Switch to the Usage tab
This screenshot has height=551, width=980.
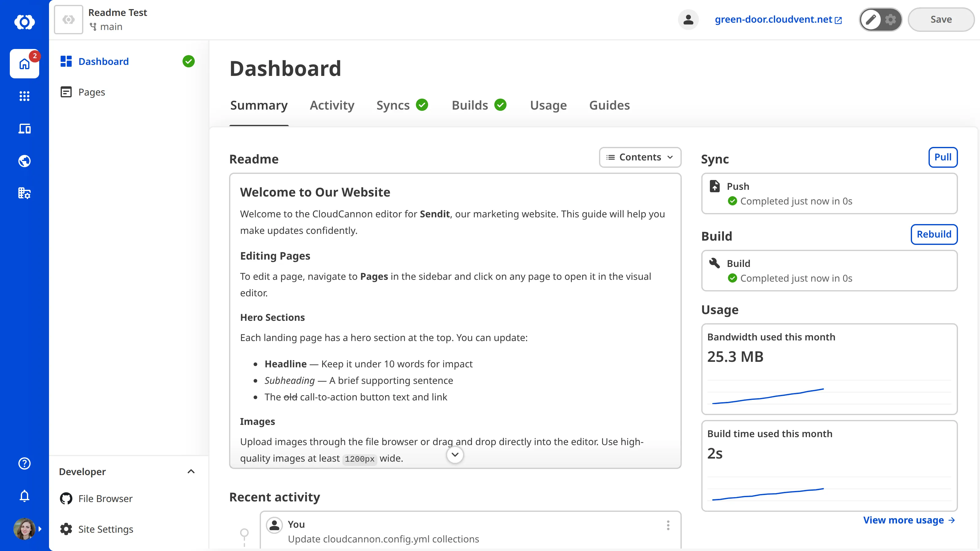tap(548, 105)
